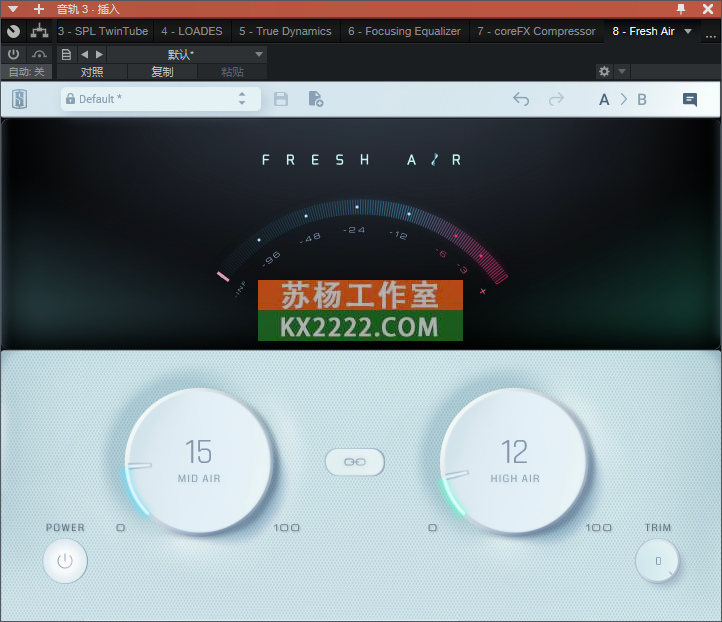Copy A to B with arrow
Viewport: 722px width, 622px height.
tap(623, 99)
